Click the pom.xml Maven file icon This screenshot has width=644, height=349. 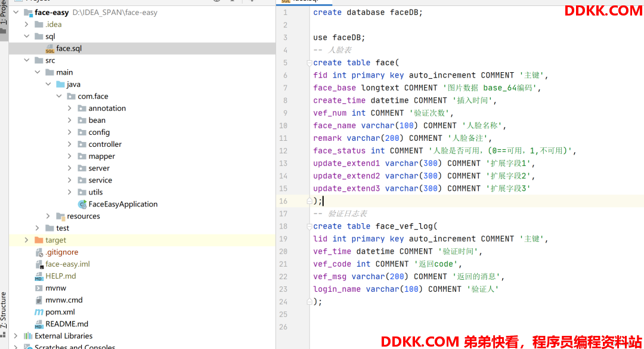pyautogui.click(x=39, y=312)
